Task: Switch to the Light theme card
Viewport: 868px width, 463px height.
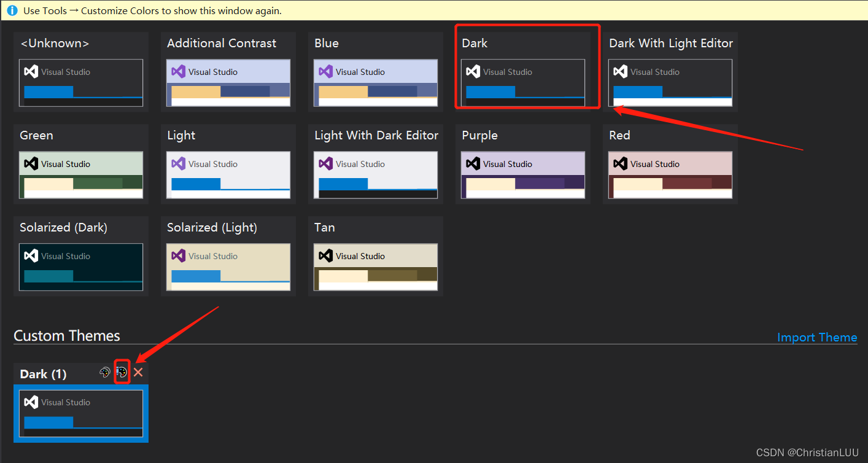Action: (x=228, y=164)
